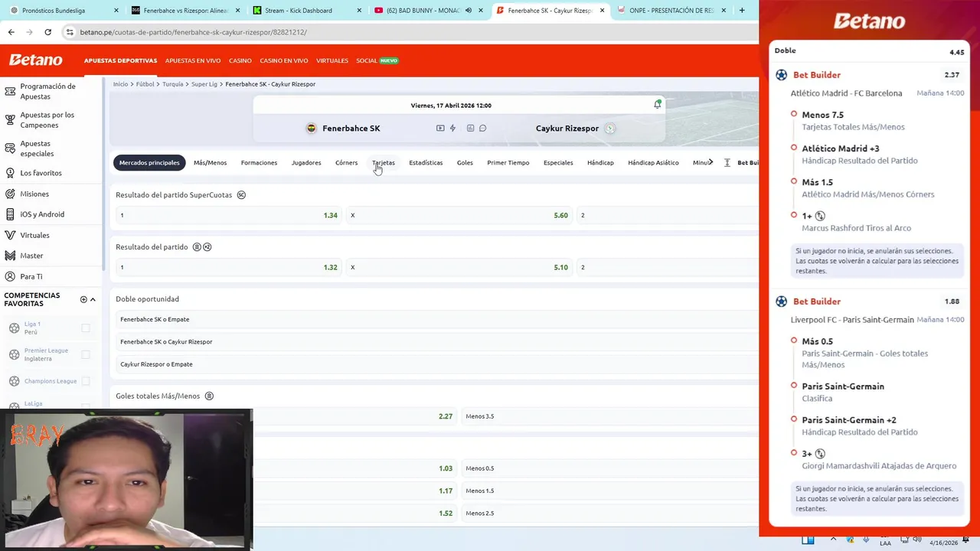Screen dimensions: 980x551
Task: Select the Menos 2.5 goals option
Action: point(610,514)
